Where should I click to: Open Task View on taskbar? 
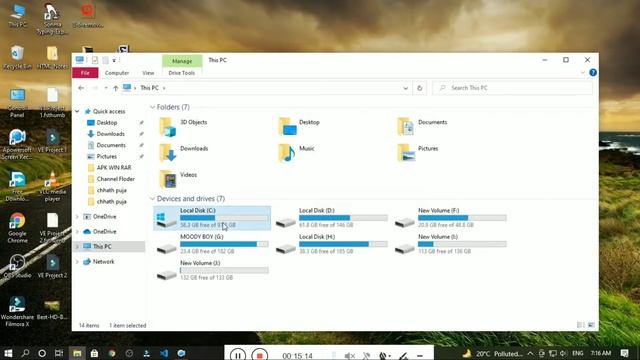[x=59, y=353]
